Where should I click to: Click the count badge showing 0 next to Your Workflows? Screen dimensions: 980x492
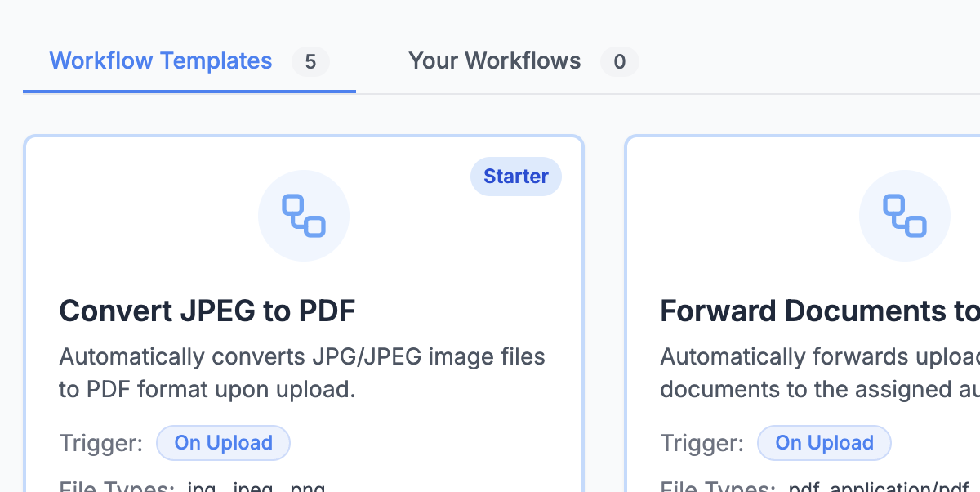point(619,61)
